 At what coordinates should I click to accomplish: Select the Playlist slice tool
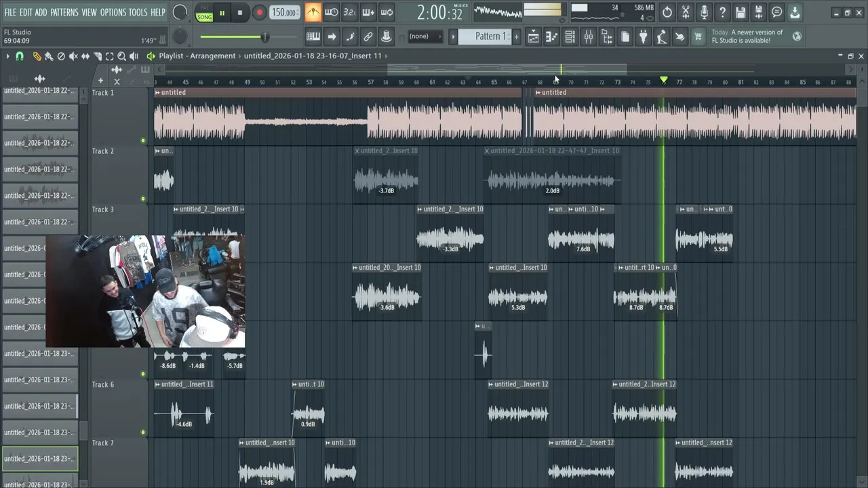tap(98, 56)
